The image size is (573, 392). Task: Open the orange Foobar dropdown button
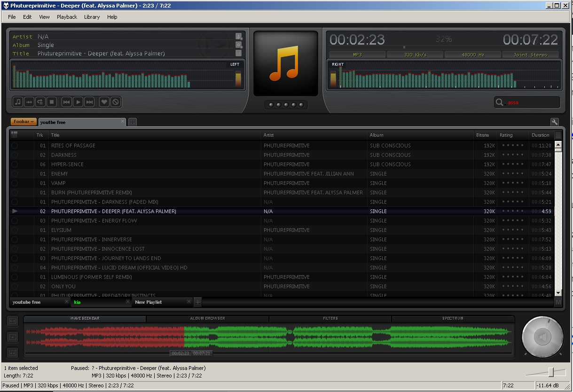pos(24,122)
